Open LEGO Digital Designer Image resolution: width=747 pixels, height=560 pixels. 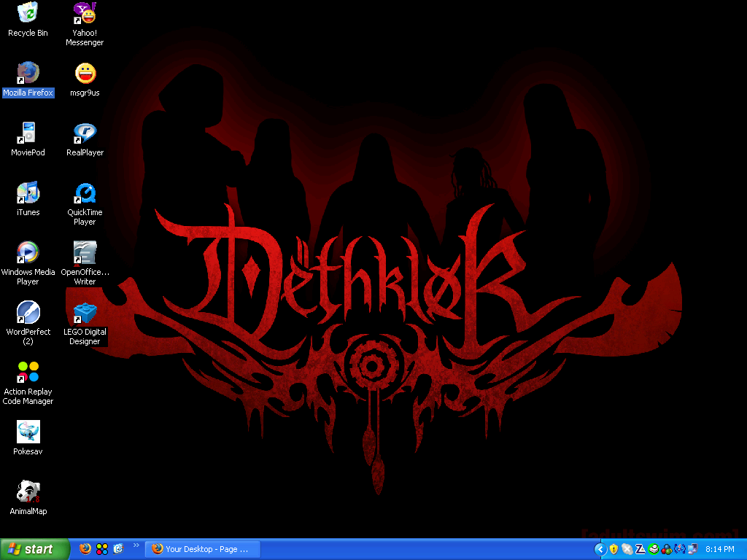(84, 314)
